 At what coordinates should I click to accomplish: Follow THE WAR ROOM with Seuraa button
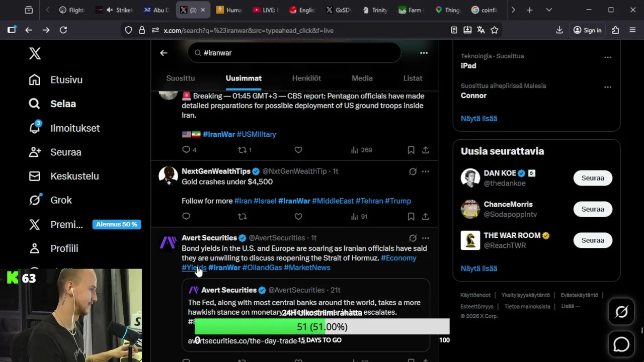click(593, 240)
